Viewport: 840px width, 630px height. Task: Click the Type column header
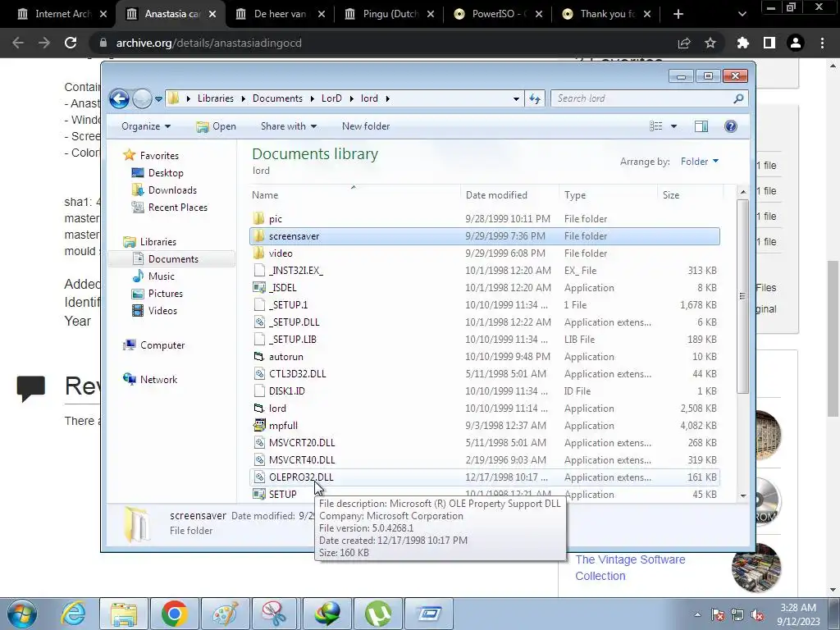click(x=608, y=195)
